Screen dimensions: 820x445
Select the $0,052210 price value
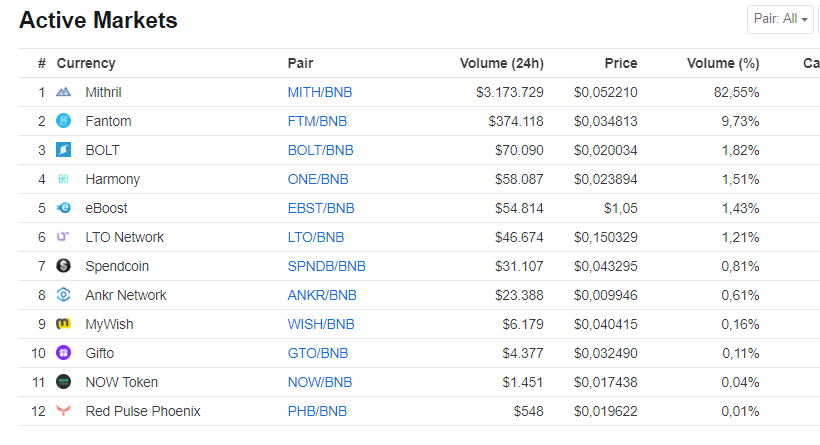tap(606, 93)
